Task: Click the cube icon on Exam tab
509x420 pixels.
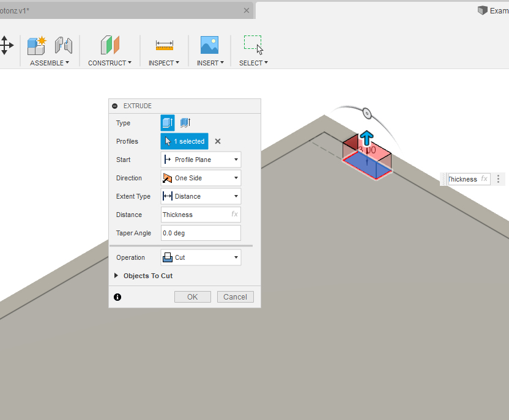Action: pos(482,10)
